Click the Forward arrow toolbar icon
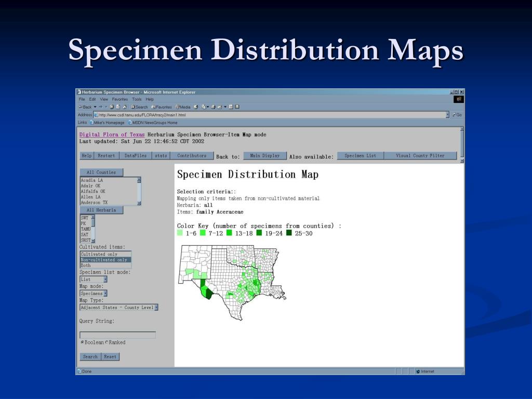 click(x=100, y=107)
